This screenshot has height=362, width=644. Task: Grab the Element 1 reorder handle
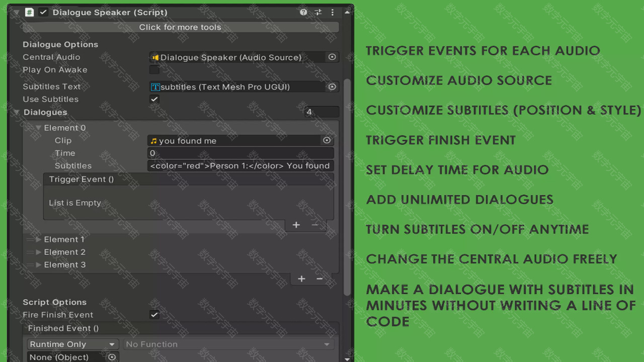30,240
